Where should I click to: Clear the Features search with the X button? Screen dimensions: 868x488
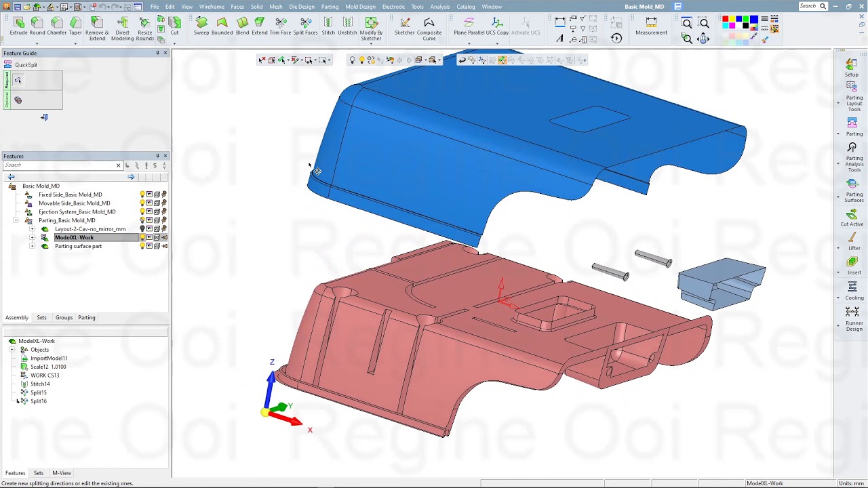[118, 165]
